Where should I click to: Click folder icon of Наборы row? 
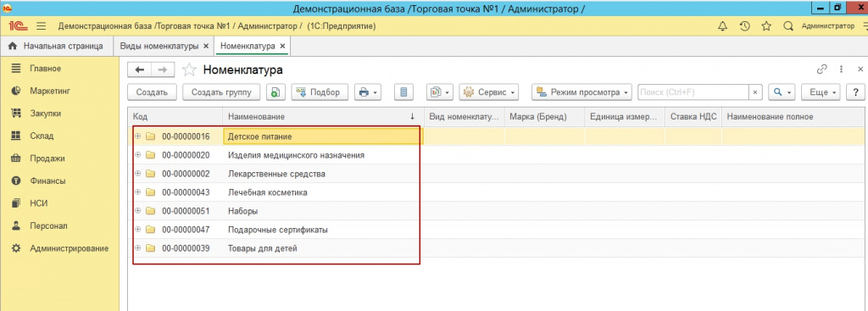[x=150, y=211]
